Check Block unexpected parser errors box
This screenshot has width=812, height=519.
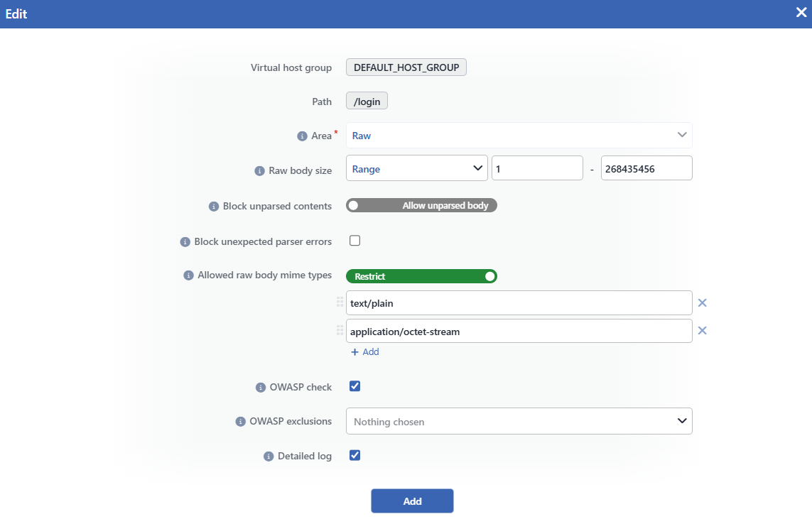pos(354,241)
